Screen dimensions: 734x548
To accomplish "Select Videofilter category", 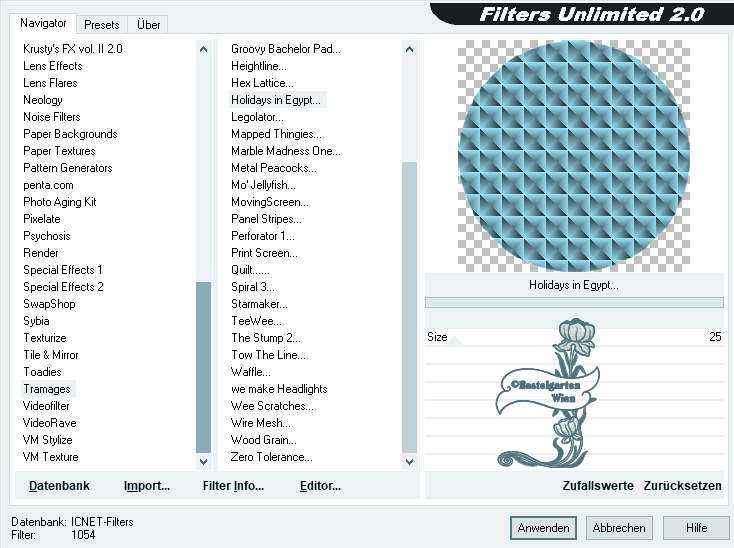I will [x=46, y=406].
